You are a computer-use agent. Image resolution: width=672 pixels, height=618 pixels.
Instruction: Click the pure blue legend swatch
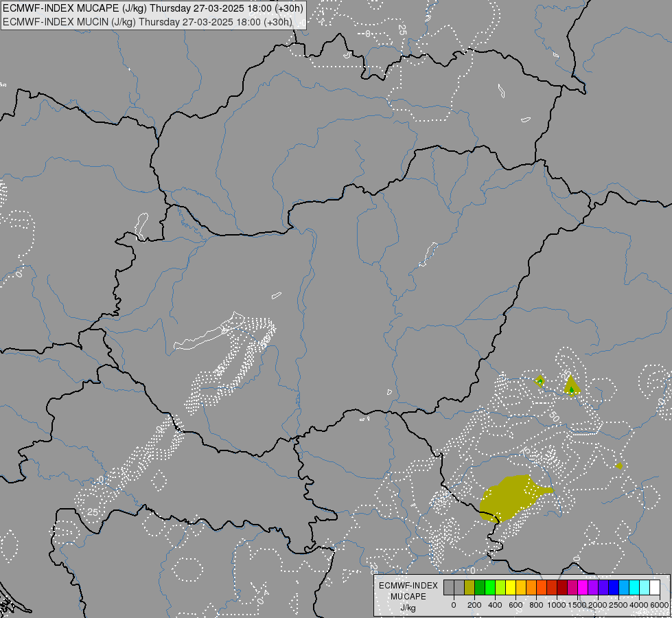click(614, 588)
